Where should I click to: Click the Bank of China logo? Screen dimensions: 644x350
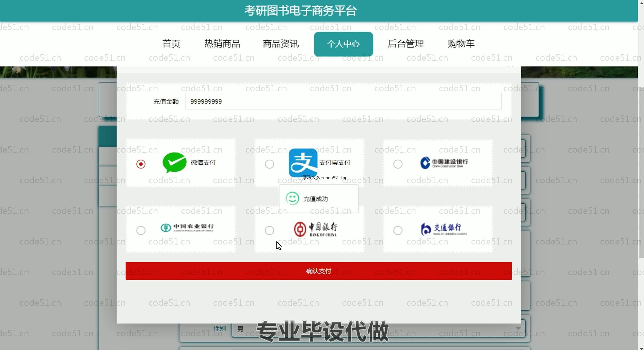point(315,229)
